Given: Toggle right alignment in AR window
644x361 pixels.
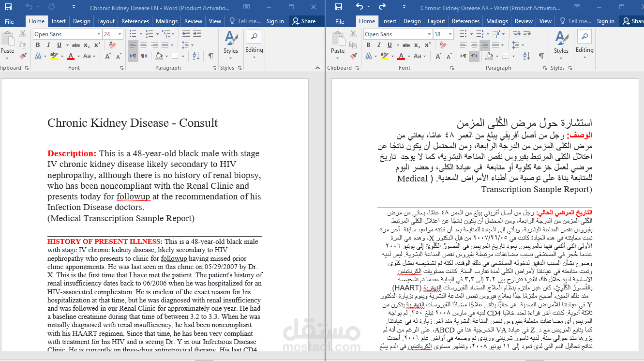Looking at the screenshot, I should pyautogui.click(x=485, y=45).
